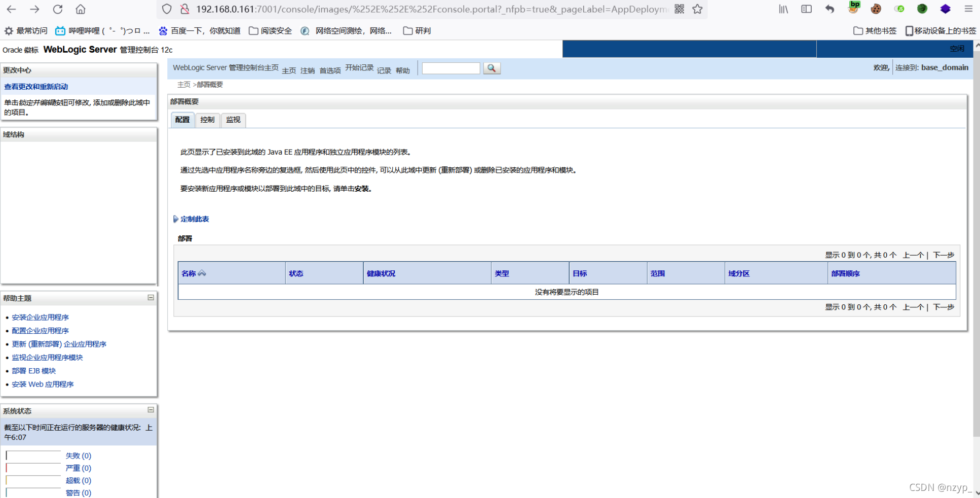Switch to the 控制 tab
The width and height of the screenshot is (980, 498).
[207, 120]
